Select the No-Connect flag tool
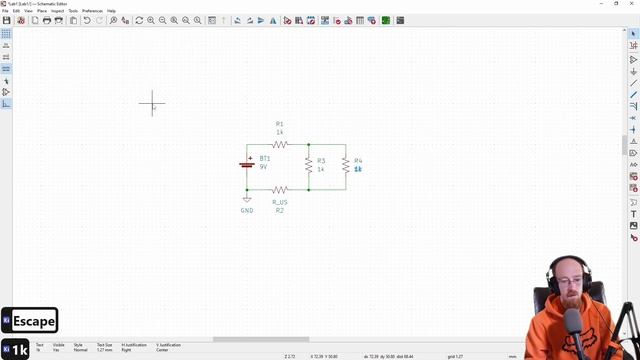 coord(633,118)
